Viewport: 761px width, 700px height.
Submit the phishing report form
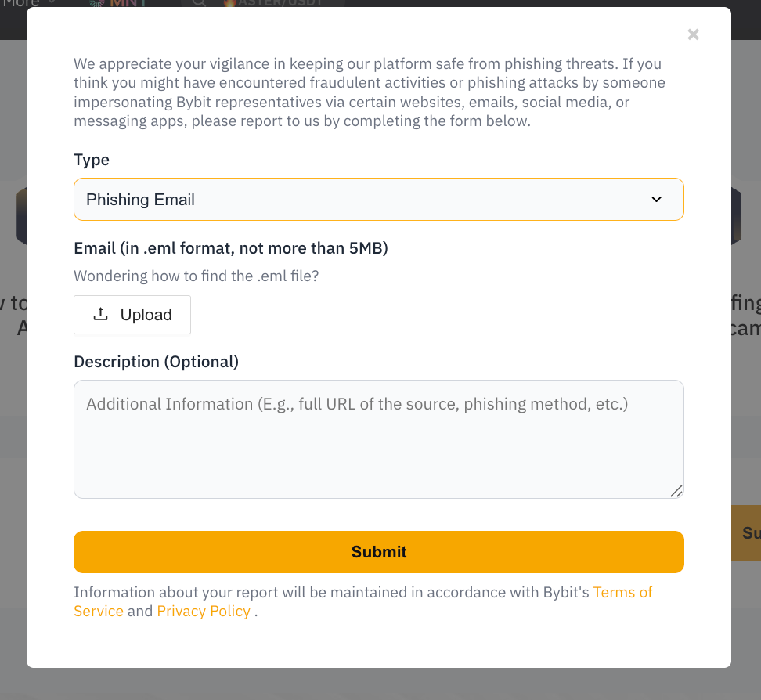378,552
